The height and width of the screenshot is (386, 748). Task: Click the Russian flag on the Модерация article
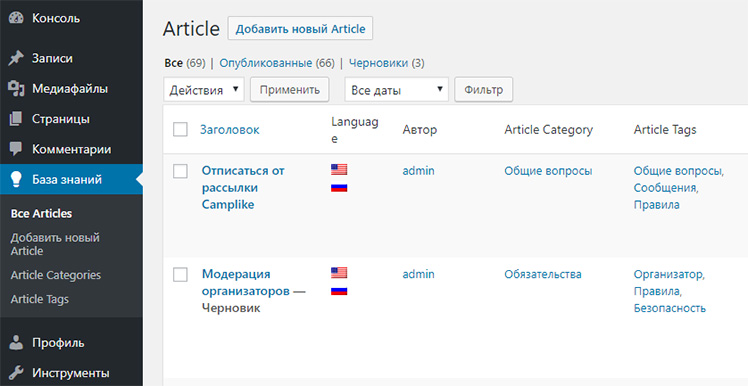click(339, 291)
